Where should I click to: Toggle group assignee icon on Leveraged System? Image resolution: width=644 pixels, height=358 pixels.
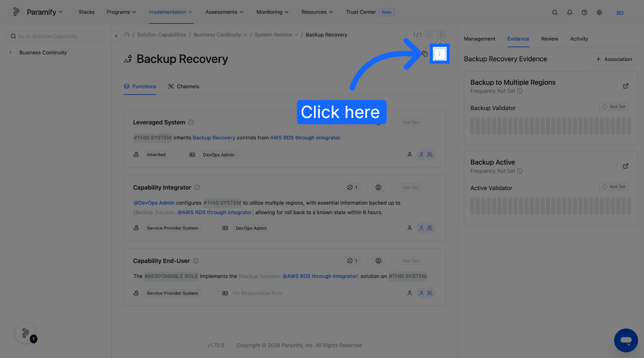[430, 155]
